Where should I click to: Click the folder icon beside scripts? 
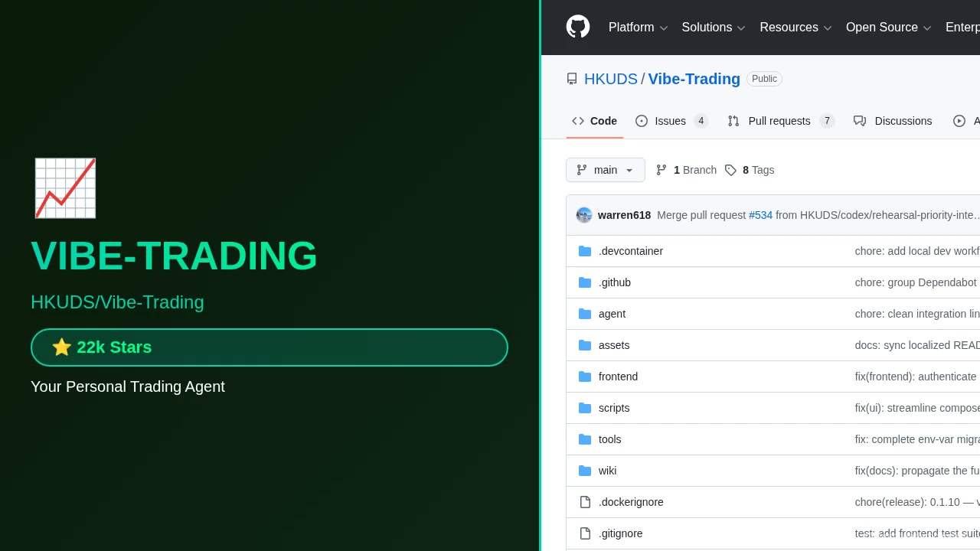coord(585,408)
